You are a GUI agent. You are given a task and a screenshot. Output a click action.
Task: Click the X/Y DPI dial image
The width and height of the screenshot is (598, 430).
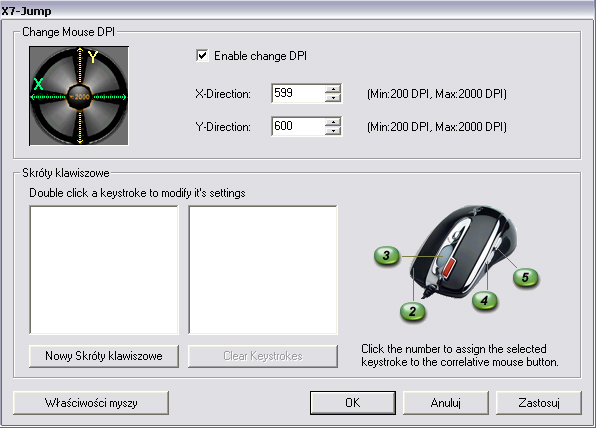(x=79, y=96)
